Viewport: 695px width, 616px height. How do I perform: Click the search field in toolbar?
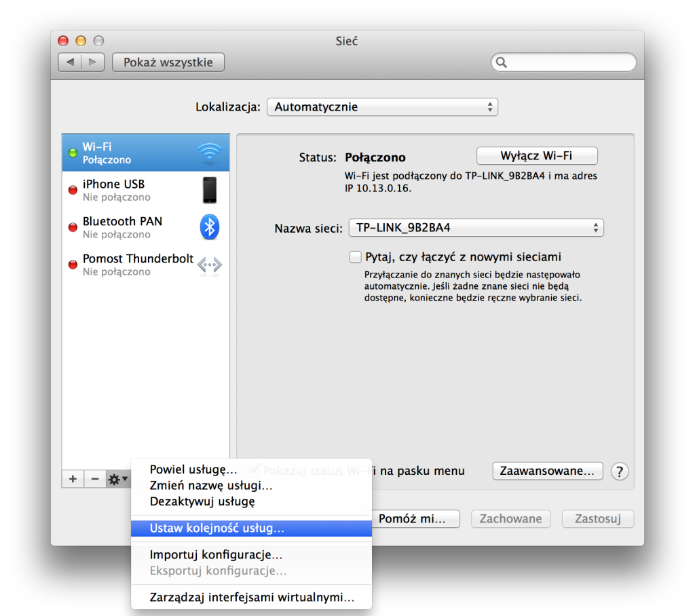(564, 62)
